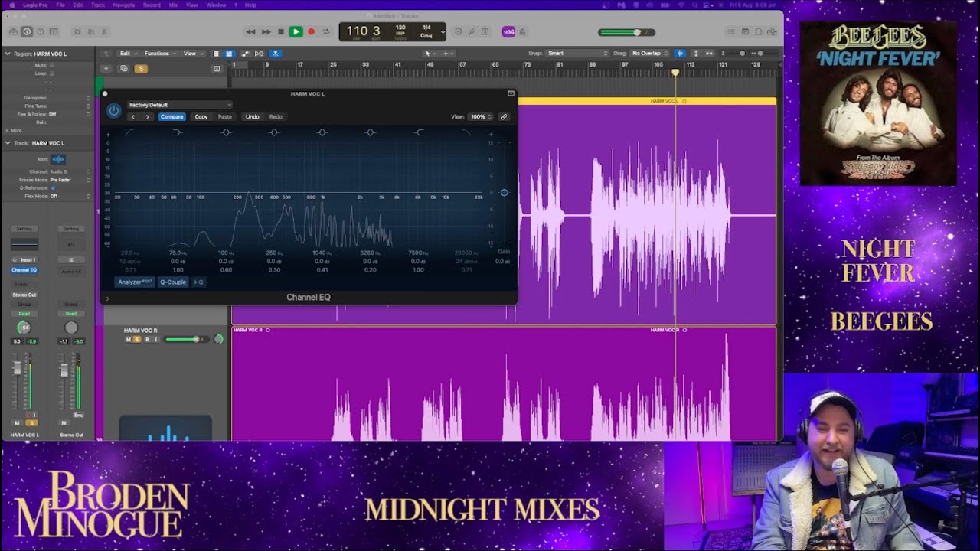Toggle the Channel EQ power button
This screenshot has width=980, height=551.
[x=114, y=110]
